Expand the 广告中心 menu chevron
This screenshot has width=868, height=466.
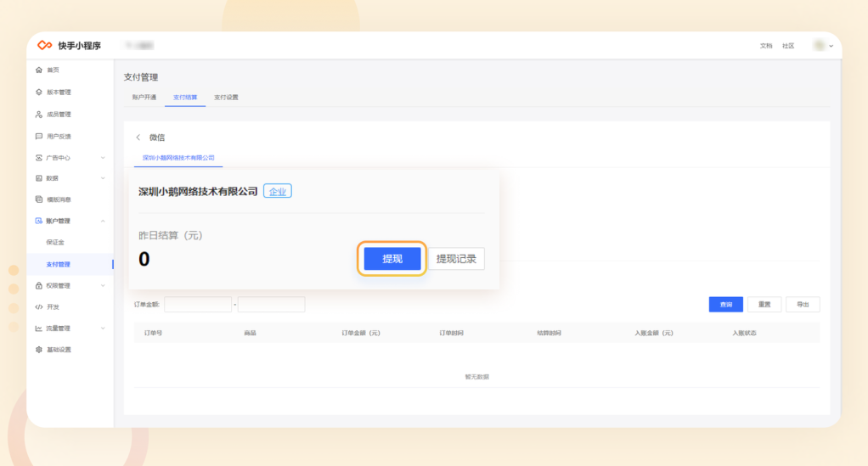[103, 158]
